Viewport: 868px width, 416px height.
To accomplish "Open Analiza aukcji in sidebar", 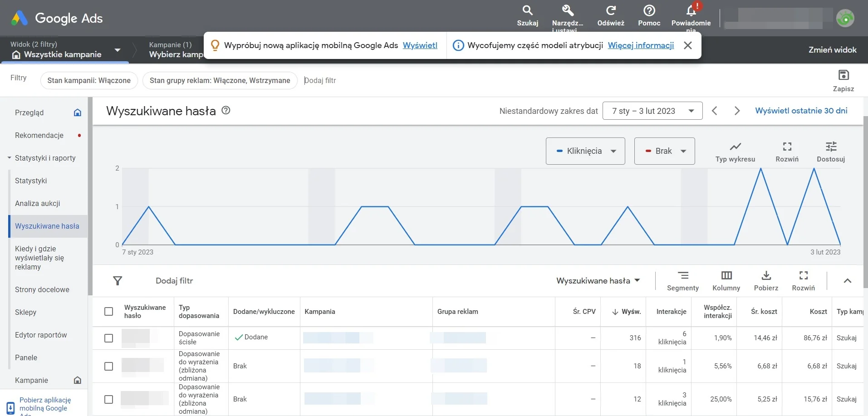I will point(38,204).
